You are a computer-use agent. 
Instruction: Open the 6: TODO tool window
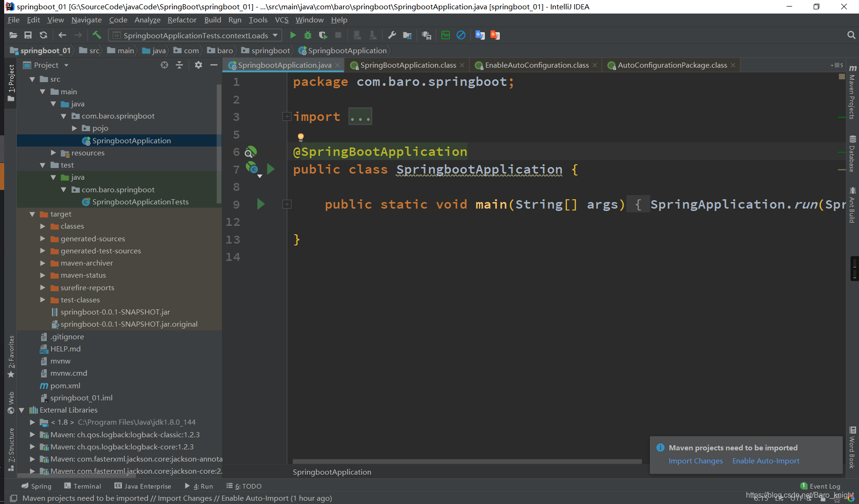[x=244, y=486]
